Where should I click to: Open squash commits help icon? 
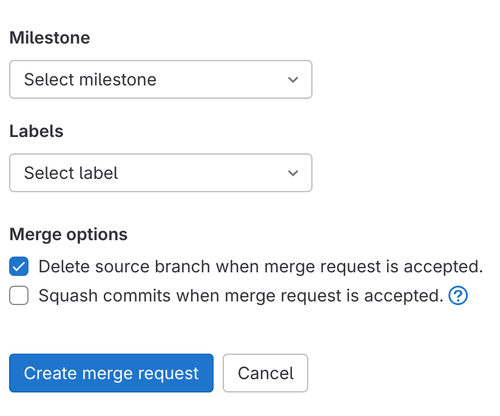tap(458, 296)
